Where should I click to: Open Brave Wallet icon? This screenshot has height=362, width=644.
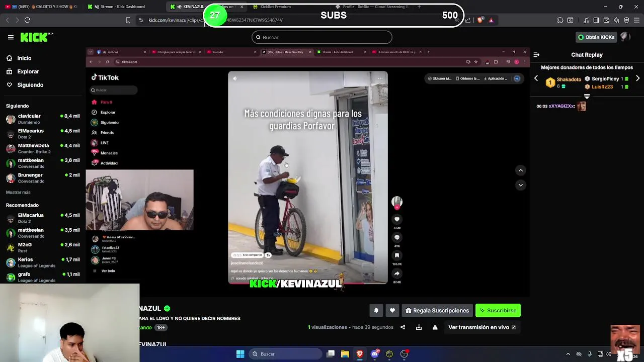click(606, 20)
